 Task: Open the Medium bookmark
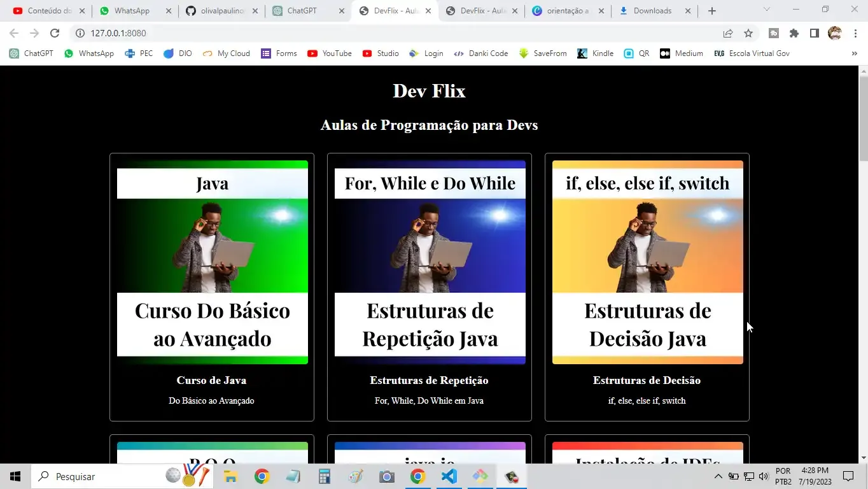pyautogui.click(x=682, y=53)
